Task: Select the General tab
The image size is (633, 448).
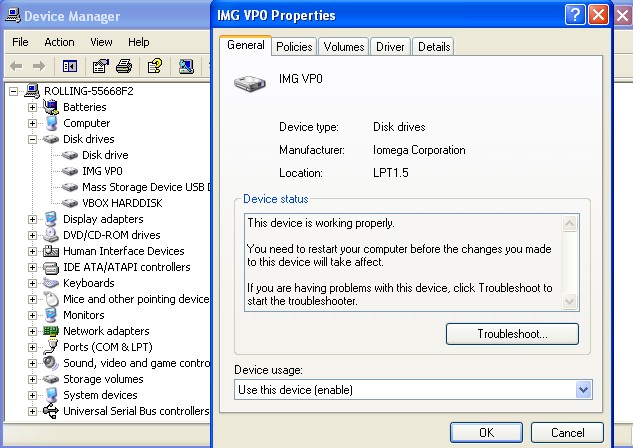Action: point(245,45)
